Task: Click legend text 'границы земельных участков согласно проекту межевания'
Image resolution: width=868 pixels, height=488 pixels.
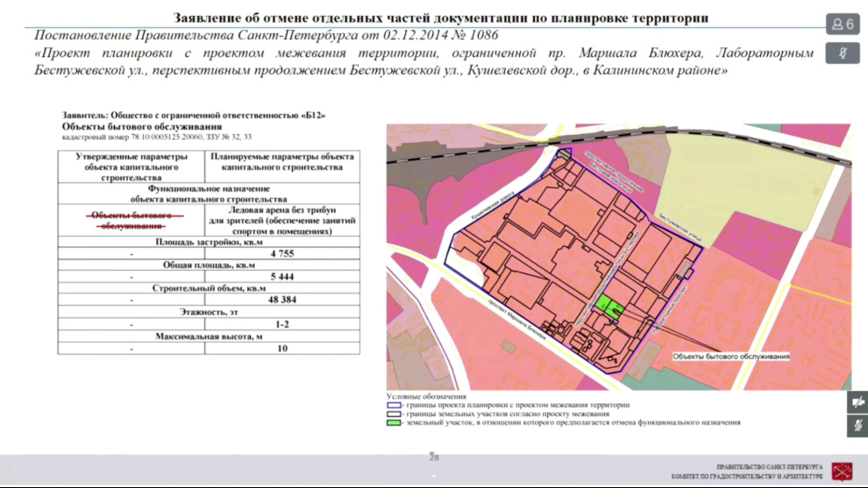Action: point(508,414)
